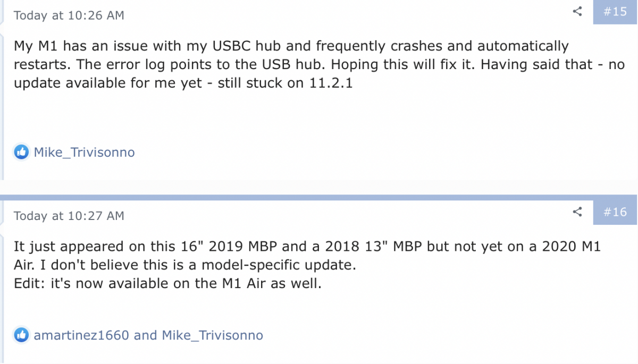Screen dimensions: 638x364
Task: Click the share icon on post #16
Action: tap(577, 213)
